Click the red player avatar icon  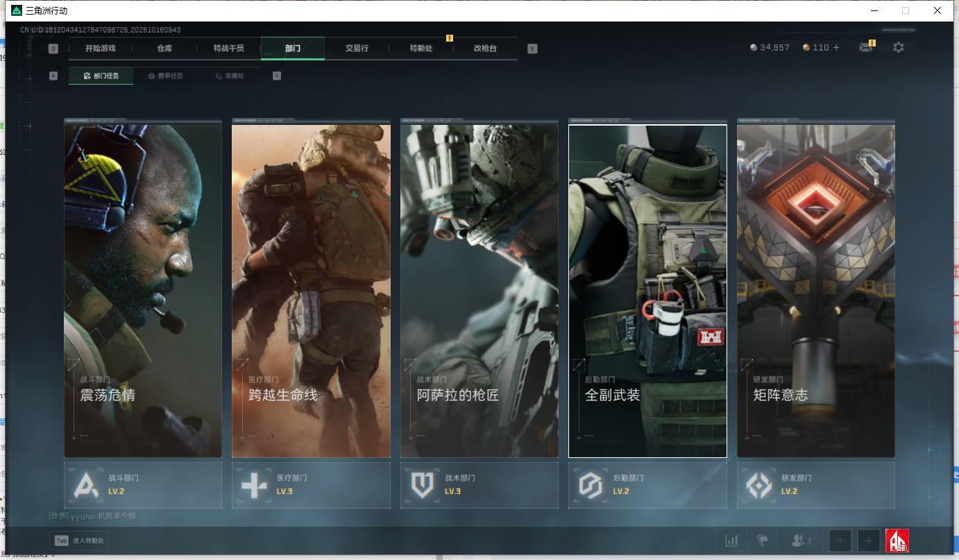coord(897,541)
